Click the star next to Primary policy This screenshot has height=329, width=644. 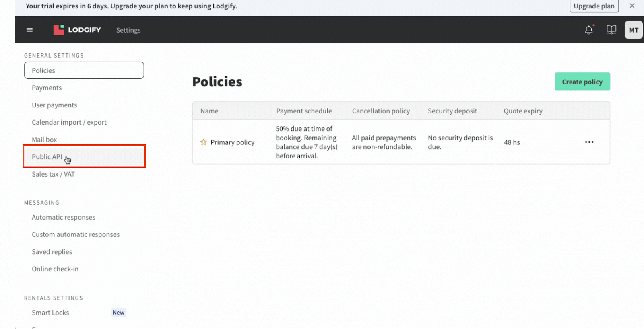(204, 142)
